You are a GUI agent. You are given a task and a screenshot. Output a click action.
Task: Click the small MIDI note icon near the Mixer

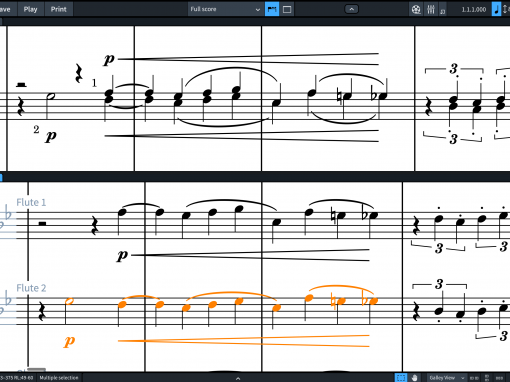(443, 11)
